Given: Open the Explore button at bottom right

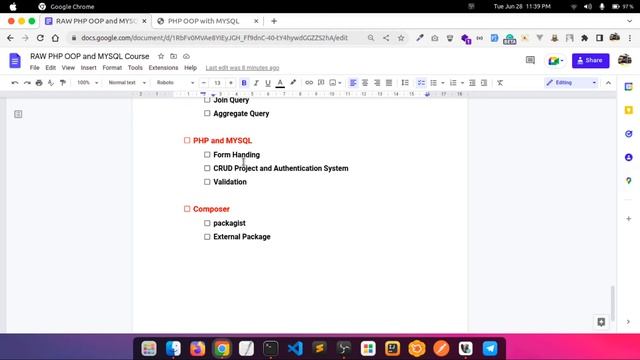Looking at the screenshot, I should tap(601, 322).
